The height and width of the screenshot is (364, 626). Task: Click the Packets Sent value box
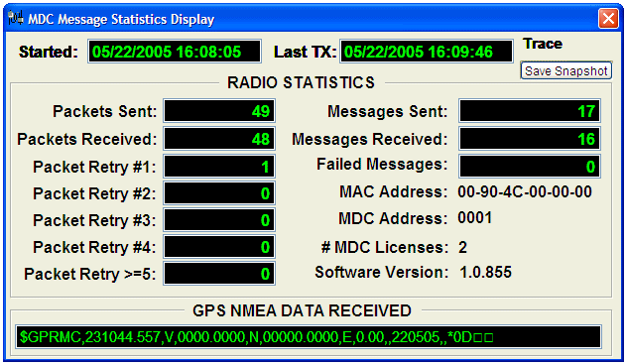pos(219,111)
